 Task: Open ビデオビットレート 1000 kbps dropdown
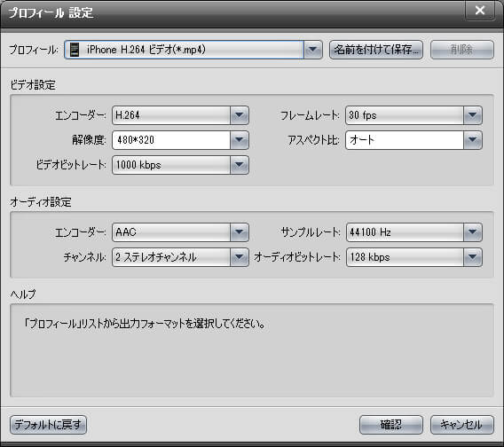[240, 165]
